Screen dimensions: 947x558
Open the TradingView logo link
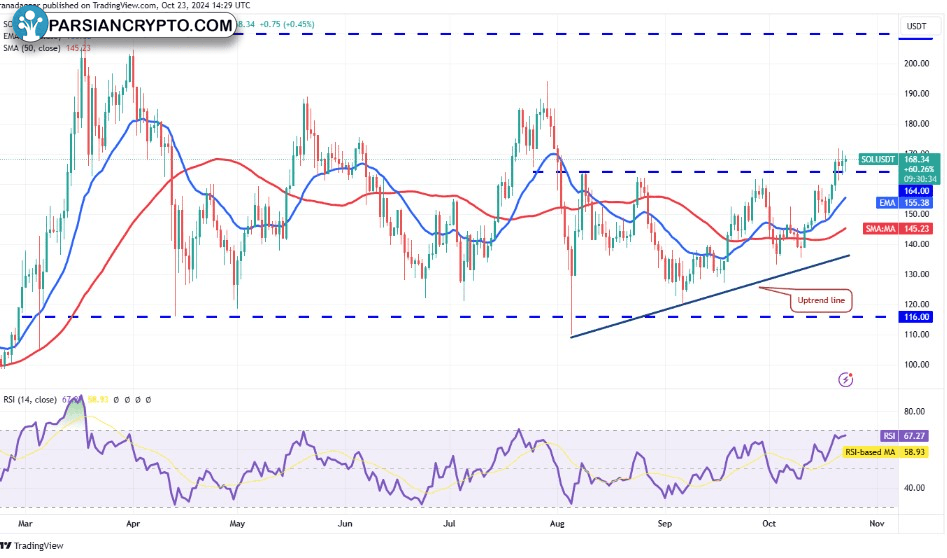point(32,546)
